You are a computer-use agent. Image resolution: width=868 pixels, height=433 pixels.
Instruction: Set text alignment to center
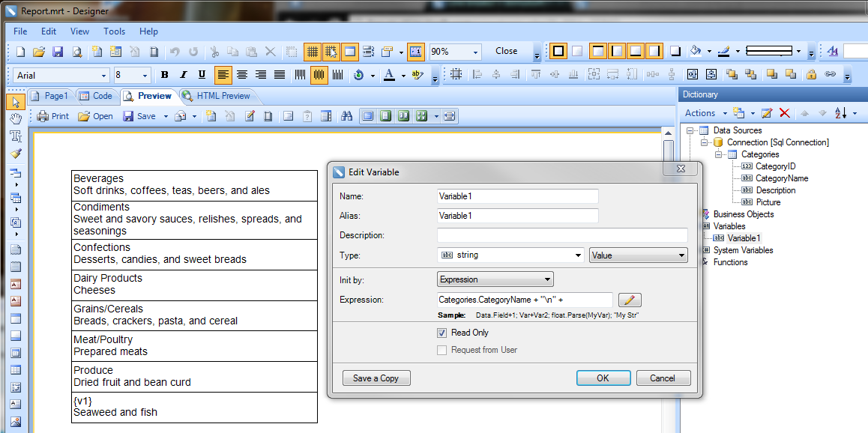(x=242, y=75)
